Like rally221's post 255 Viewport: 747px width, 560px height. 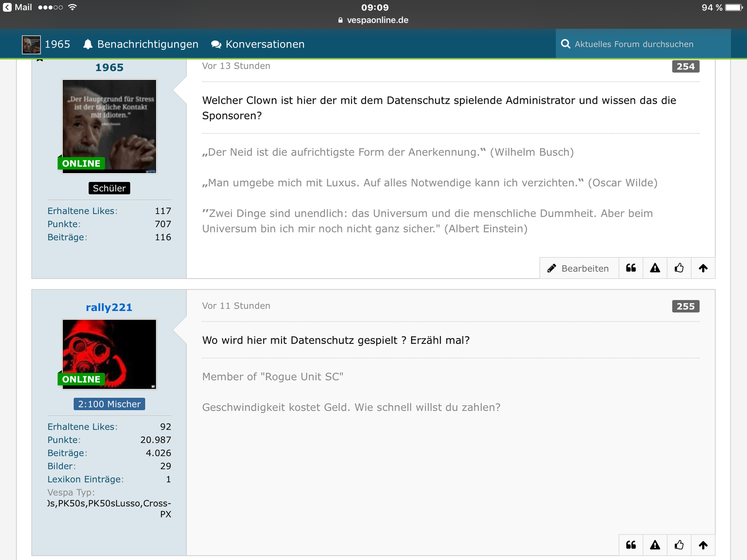coord(679,545)
